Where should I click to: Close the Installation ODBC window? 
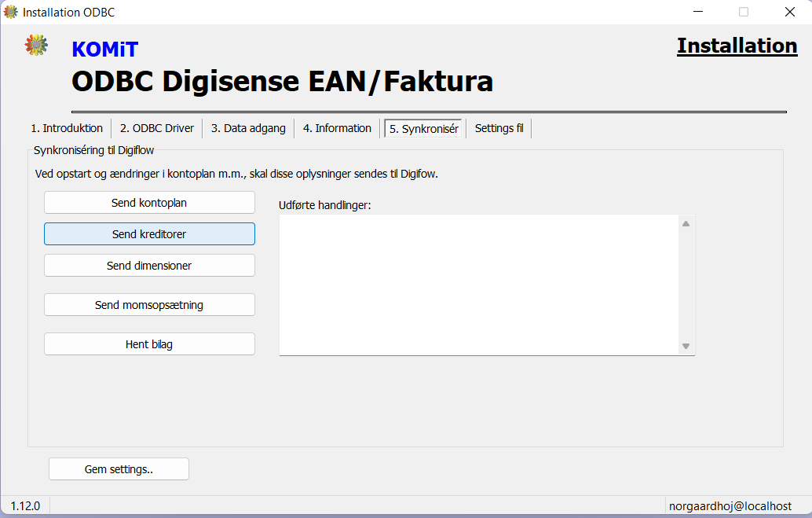(790, 12)
